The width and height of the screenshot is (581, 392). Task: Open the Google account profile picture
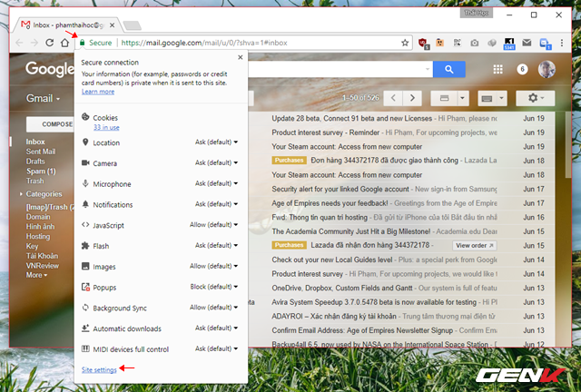point(547,69)
